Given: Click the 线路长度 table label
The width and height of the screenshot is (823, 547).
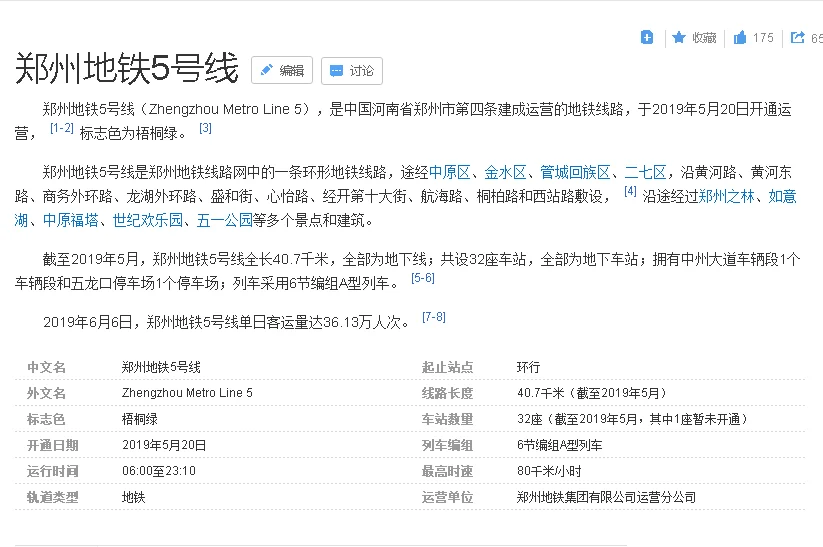Looking at the screenshot, I should 447,393.
